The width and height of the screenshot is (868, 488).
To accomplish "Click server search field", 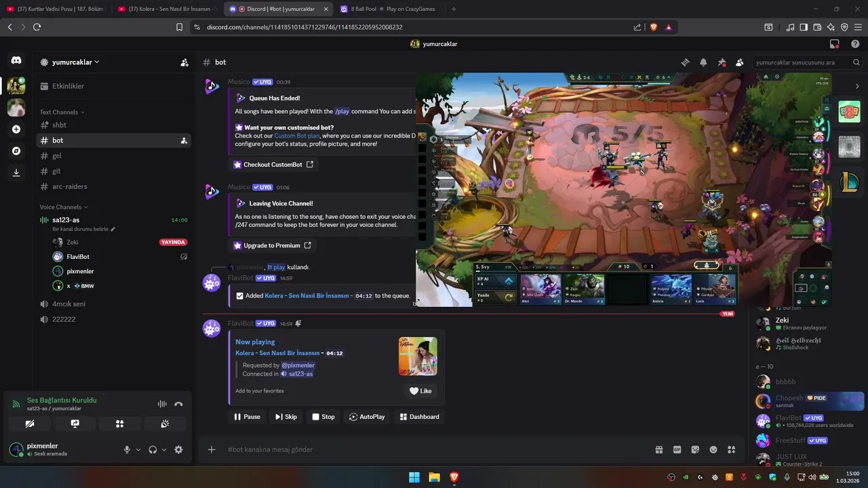I will coord(807,62).
